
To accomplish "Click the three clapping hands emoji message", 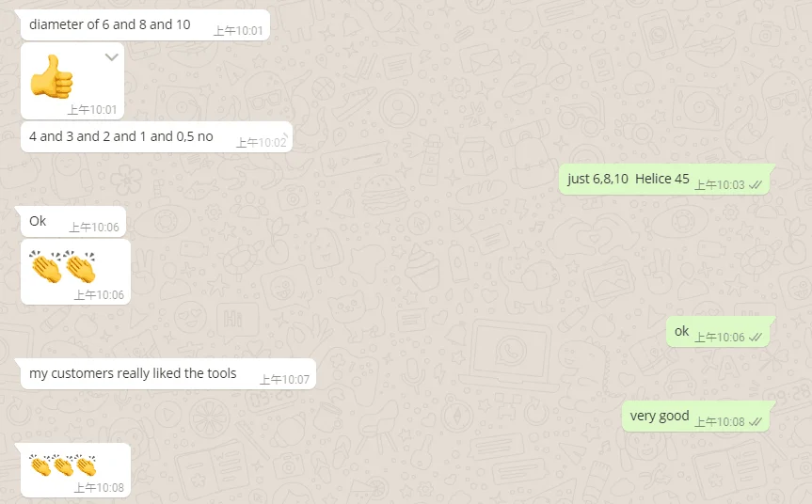I will click(x=63, y=465).
